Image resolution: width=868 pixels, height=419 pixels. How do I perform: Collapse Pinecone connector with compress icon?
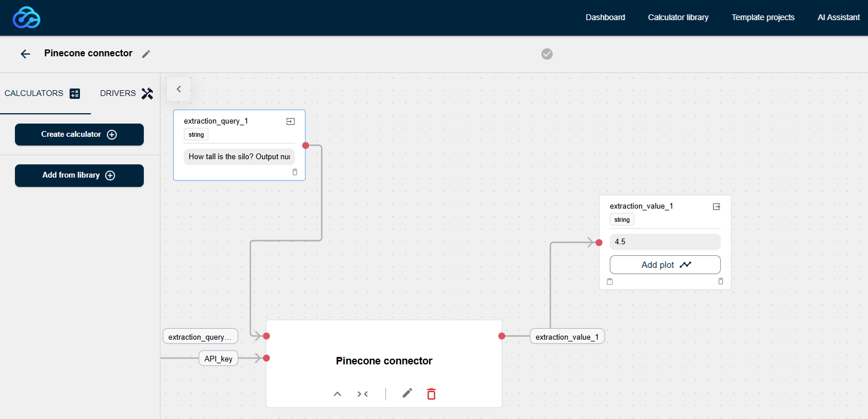coord(362,394)
